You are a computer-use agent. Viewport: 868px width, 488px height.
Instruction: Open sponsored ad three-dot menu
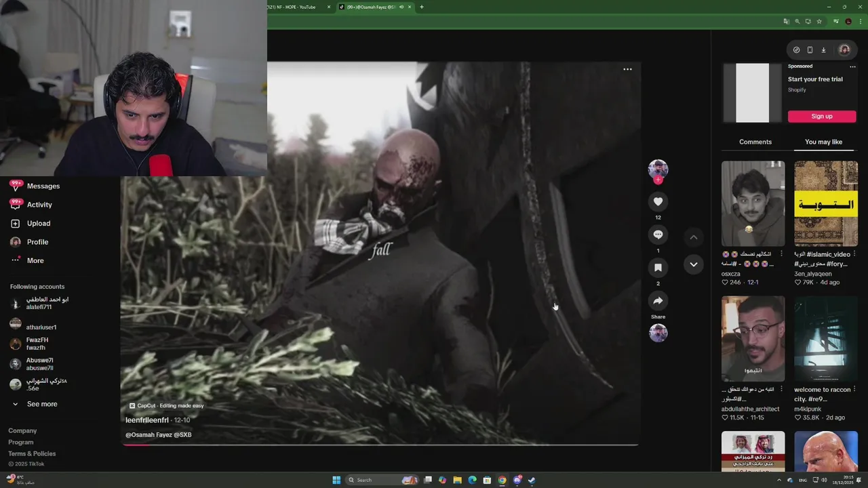point(852,66)
